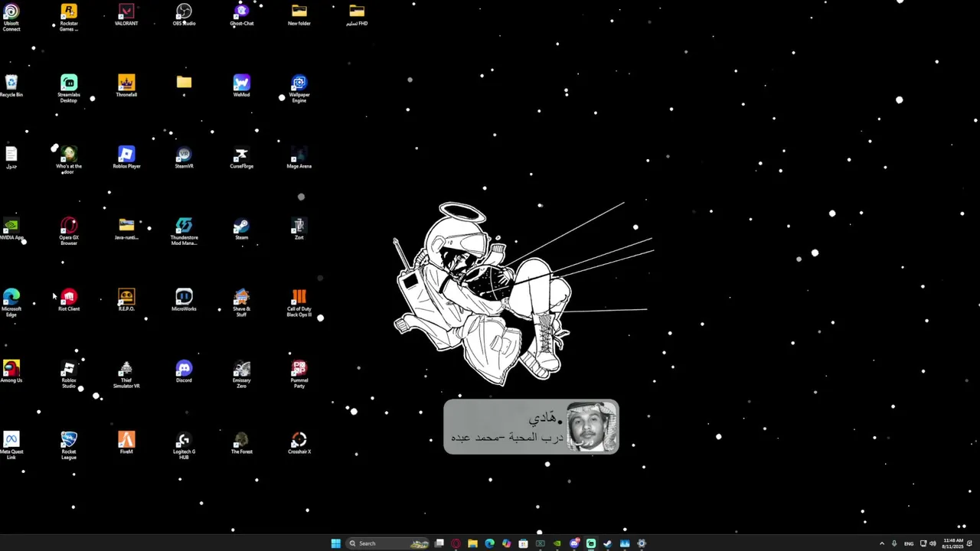The image size is (980, 551).
Task: Select the VALORANT desktop icon
Action: coord(126,15)
